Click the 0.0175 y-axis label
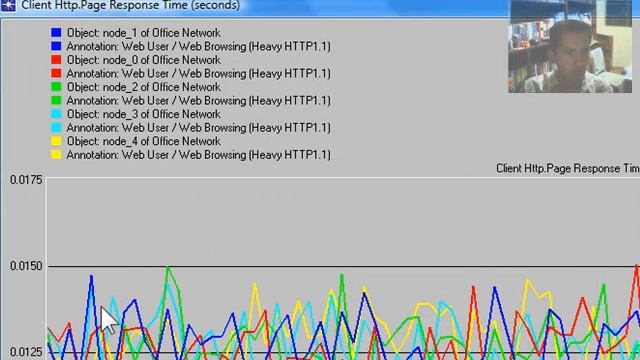This screenshot has width=640, height=360. point(26,180)
